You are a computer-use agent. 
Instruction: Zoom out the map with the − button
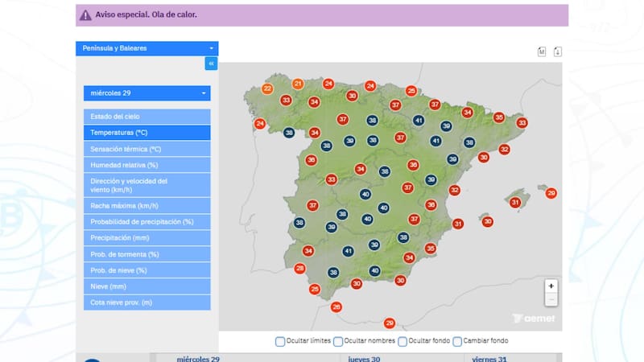tap(551, 299)
